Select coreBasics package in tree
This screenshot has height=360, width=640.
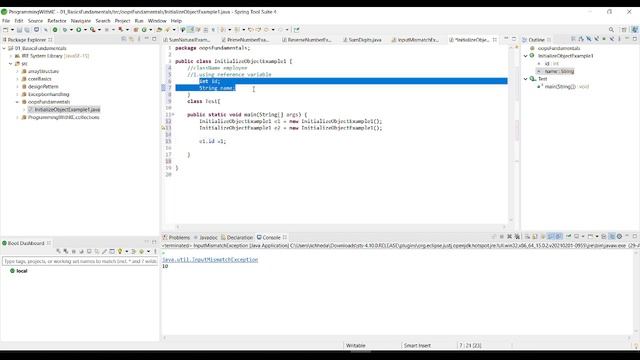[40, 79]
